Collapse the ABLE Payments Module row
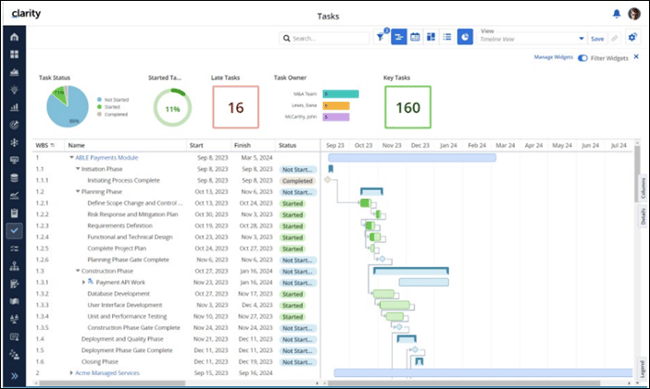 click(71, 158)
